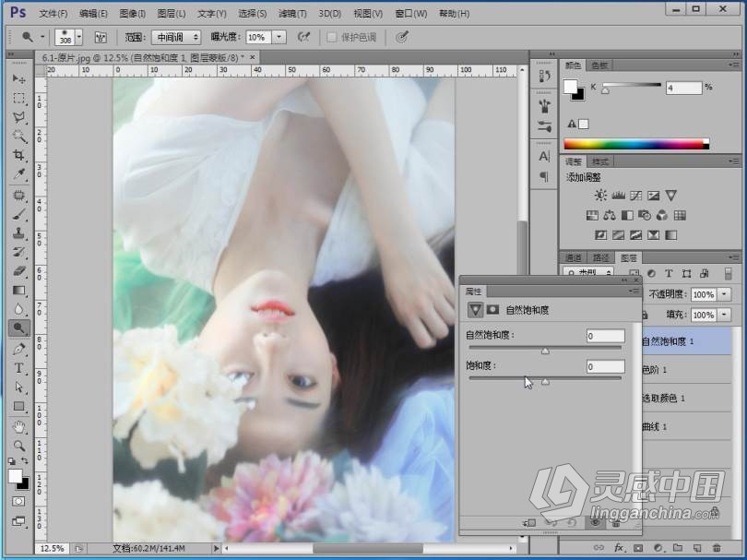Add a Channel Mixer adjustment

pyautogui.click(x=662, y=216)
